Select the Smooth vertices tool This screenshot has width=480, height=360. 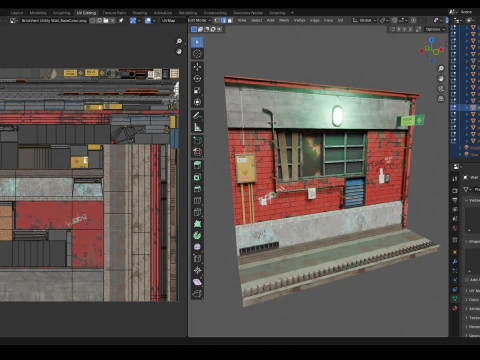[x=197, y=247]
